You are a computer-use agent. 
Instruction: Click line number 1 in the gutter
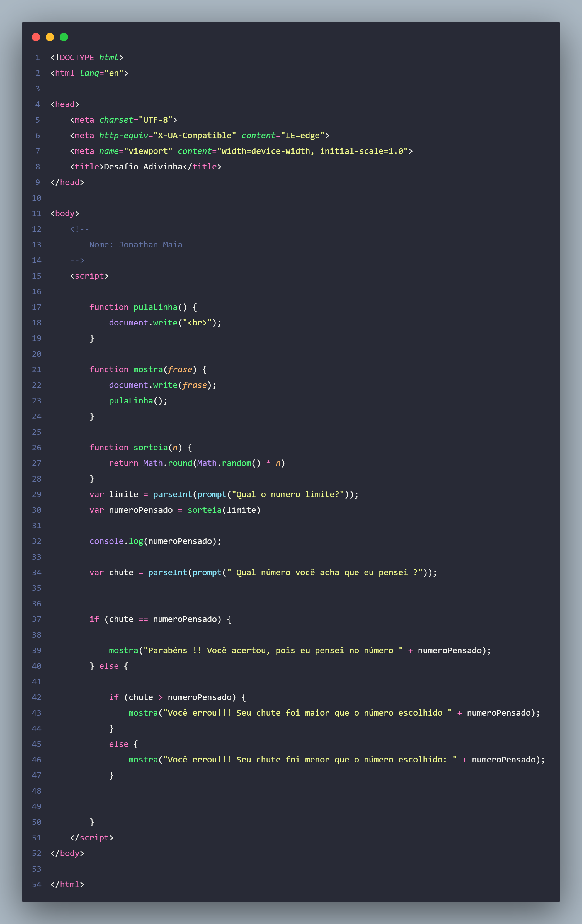point(38,58)
